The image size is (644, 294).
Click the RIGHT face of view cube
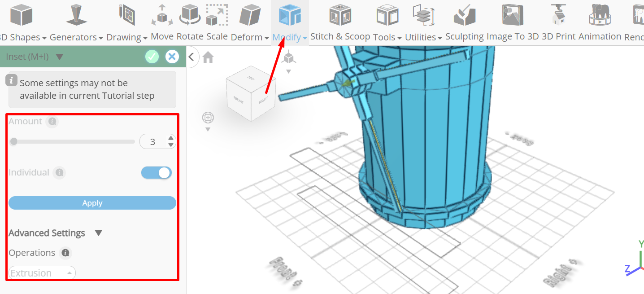[x=263, y=100]
